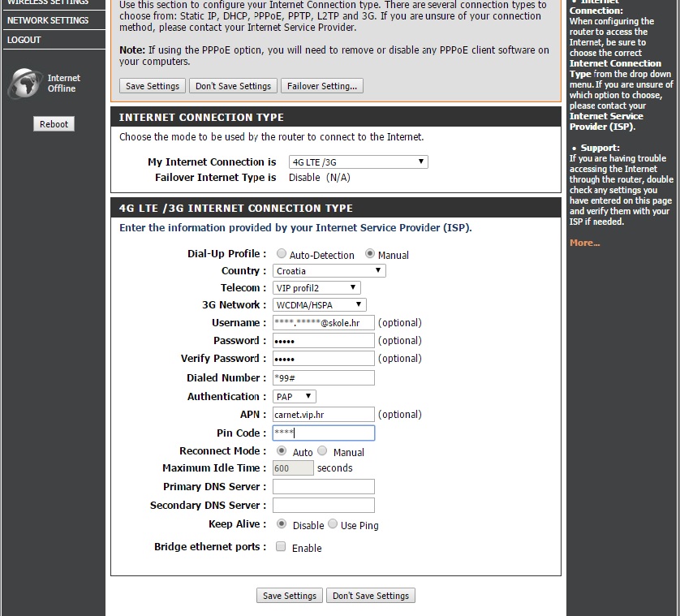Open Network Settings menu item

[48, 20]
